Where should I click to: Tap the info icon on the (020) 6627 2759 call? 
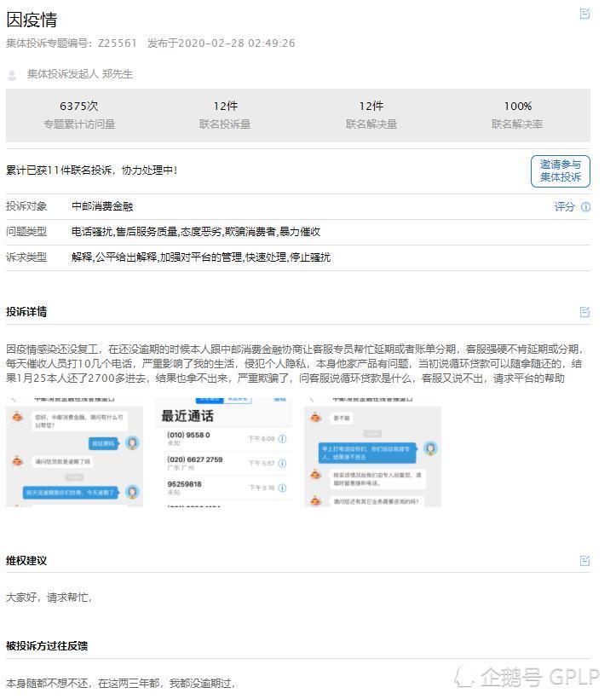(282, 464)
